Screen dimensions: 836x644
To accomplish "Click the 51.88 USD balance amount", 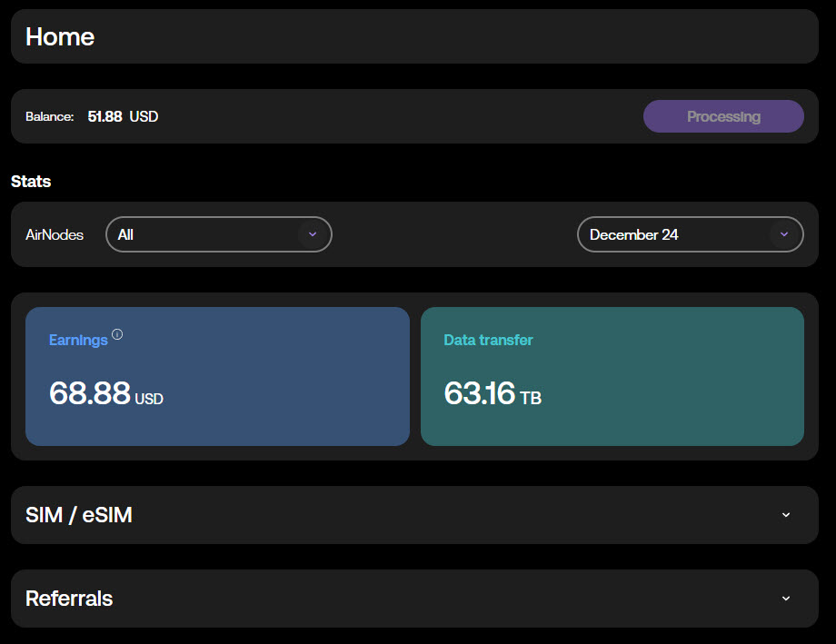I will pyautogui.click(x=123, y=116).
